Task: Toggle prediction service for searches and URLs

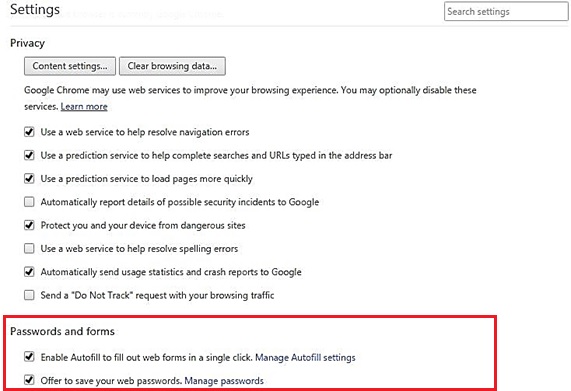Action: pyautogui.click(x=29, y=155)
